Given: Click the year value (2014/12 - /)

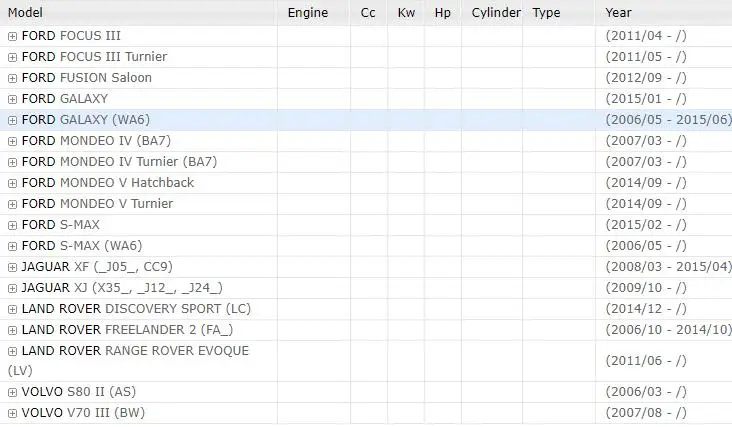Looking at the screenshot, I should 646,308.
